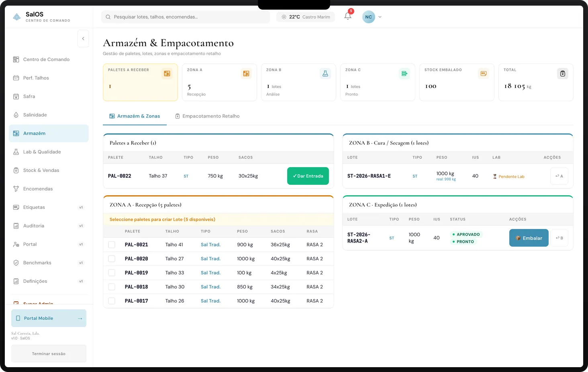Open Lab & Qualidade in the sidebar
Image resolution: width=588 pixels, height=372 pixels.
pos(42,152)
